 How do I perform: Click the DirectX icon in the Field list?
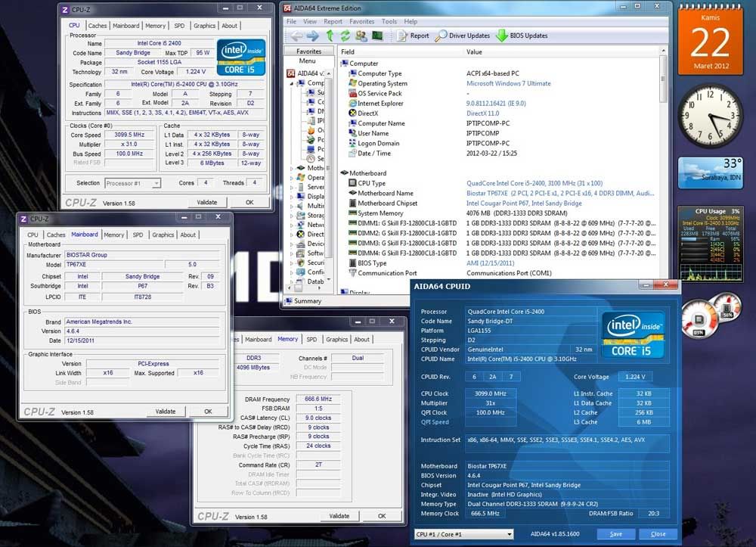[x=352, y=113]
